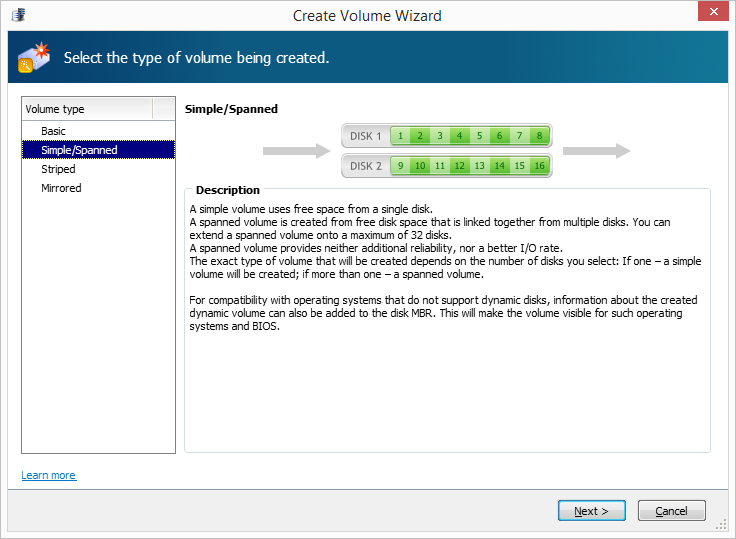
Task: Click block 8 on DISK 1
Action: point(540,136)
